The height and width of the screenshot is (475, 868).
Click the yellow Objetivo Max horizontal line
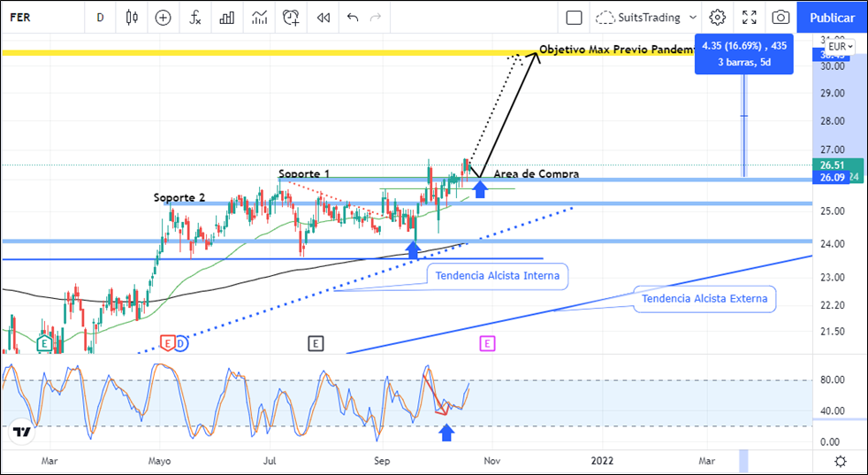[x=265, y=53]
